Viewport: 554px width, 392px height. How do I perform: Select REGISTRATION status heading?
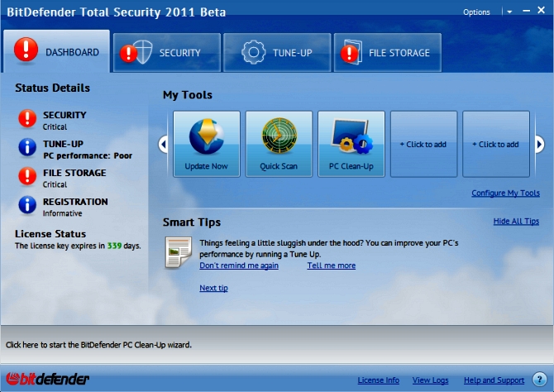click(x=75, y=202)
